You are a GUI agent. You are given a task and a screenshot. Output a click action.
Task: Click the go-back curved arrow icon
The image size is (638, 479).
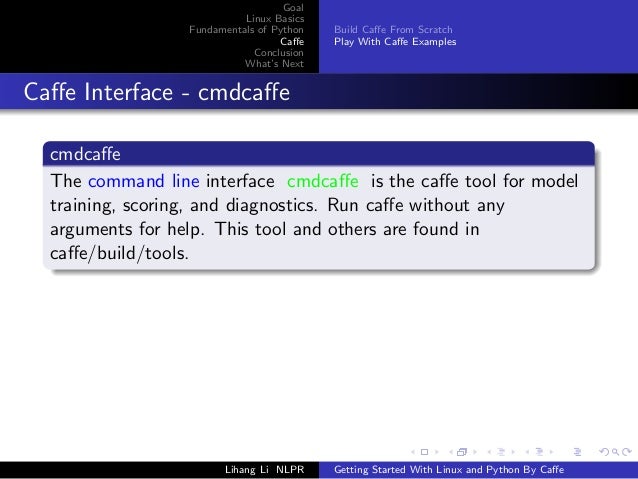pyautogui.click(x=604, y=452)
